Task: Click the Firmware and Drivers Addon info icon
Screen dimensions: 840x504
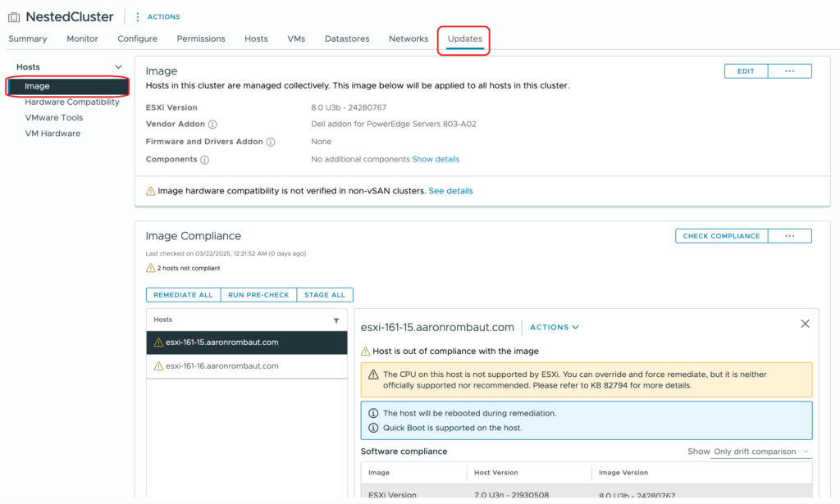Action: point(271,142)
